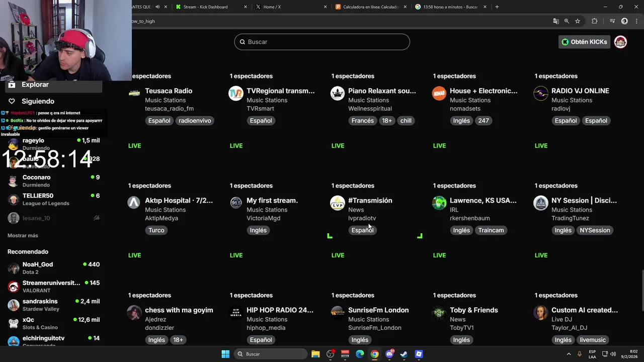Click the Obtén KICKs button
This screenshot has width=644, height=362.
[584, 42]
